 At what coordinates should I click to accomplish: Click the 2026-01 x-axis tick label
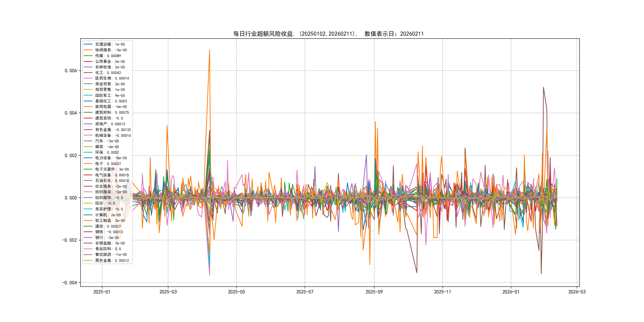coord(510,292)
